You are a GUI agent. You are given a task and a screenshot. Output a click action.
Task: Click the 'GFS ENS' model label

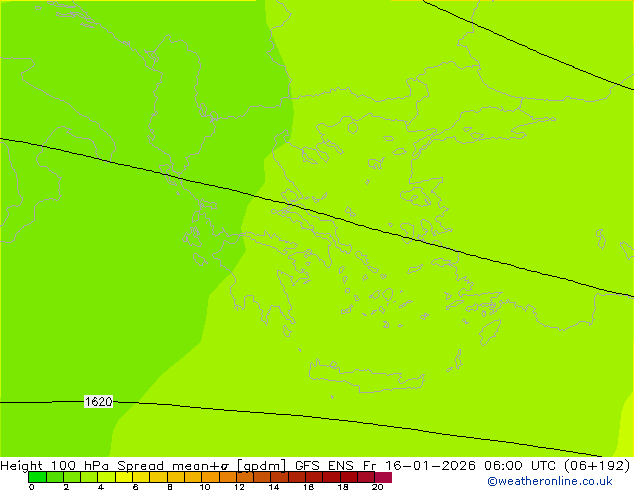pos(324,465)
